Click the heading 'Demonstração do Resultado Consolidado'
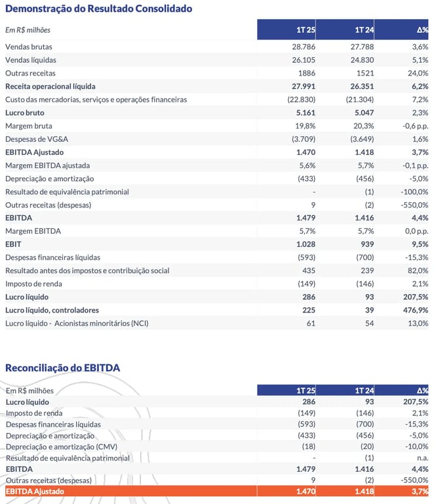This screenshot has width=436, height=504. coord(98,9)
